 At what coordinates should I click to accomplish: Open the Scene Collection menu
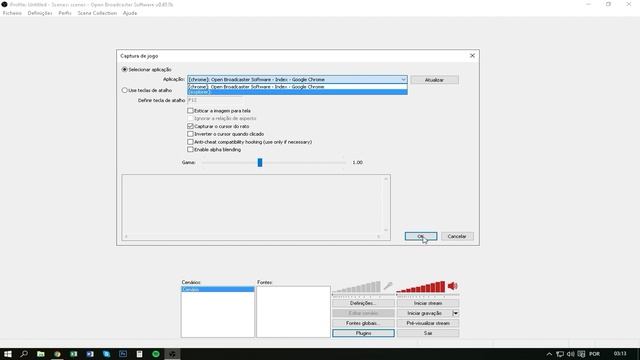tap(97, 13)
